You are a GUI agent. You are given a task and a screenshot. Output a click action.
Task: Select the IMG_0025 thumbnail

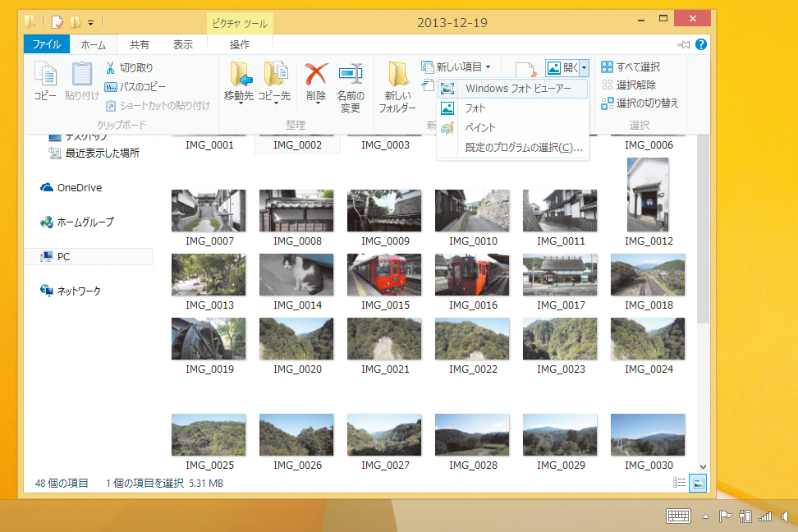209,435
